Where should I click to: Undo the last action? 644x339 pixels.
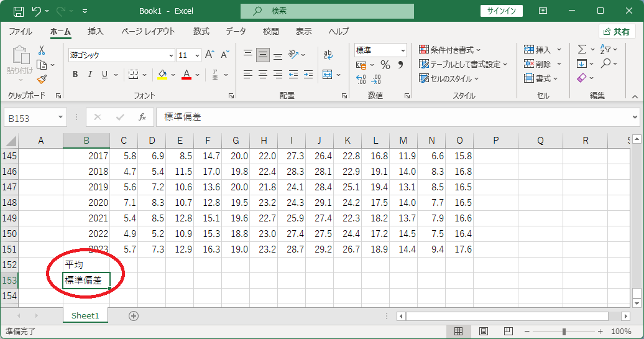tap(37, 11)
